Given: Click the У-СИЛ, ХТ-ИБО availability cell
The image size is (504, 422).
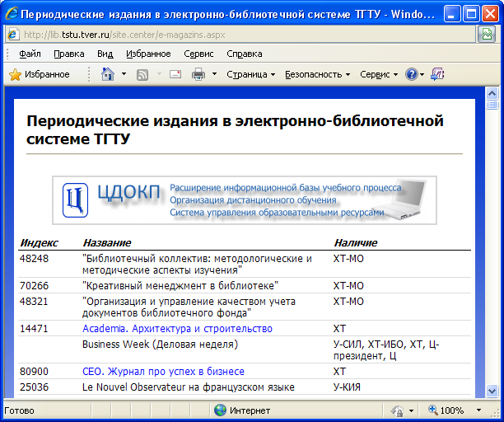Looking at the screenshot, I should click(386, 350).
